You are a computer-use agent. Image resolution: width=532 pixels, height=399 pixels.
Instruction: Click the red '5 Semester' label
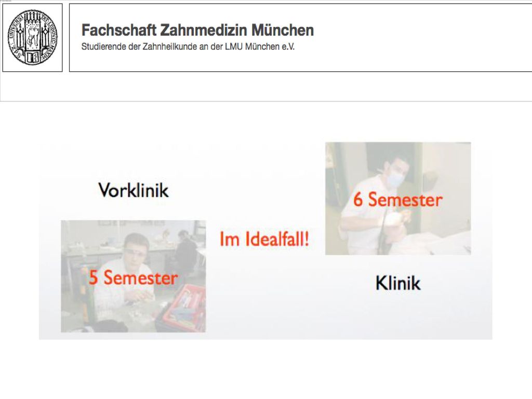(x=133, y=277)
